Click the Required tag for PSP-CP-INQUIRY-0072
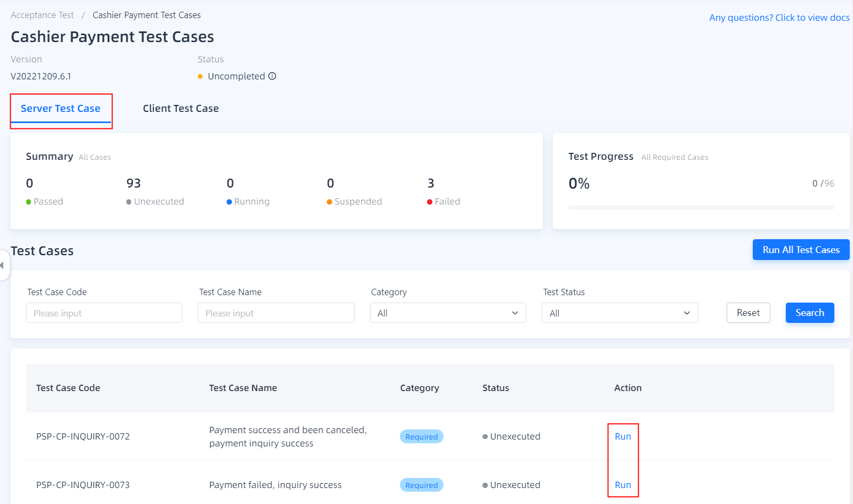The image size is (853, 504). [421, 436]
